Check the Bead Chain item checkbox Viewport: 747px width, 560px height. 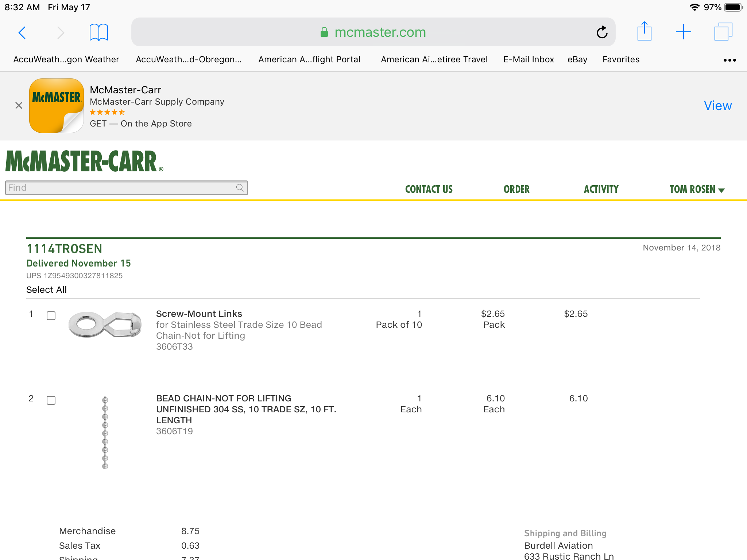tap(51, 400)
